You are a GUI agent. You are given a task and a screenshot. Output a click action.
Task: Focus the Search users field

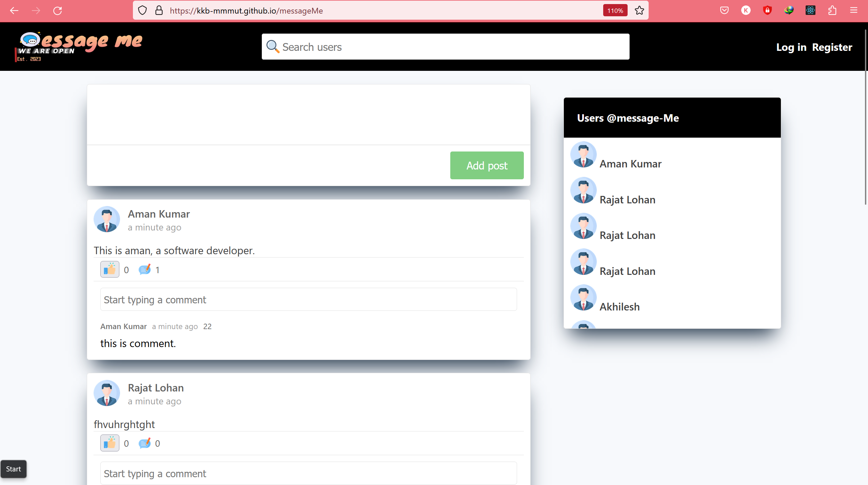pyautogui.click(x=445, y=47)
